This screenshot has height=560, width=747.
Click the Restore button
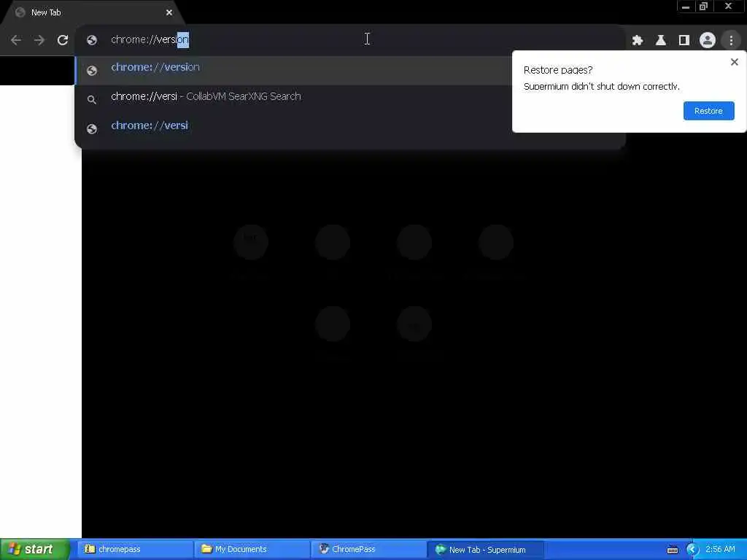(x=708, y=111)
